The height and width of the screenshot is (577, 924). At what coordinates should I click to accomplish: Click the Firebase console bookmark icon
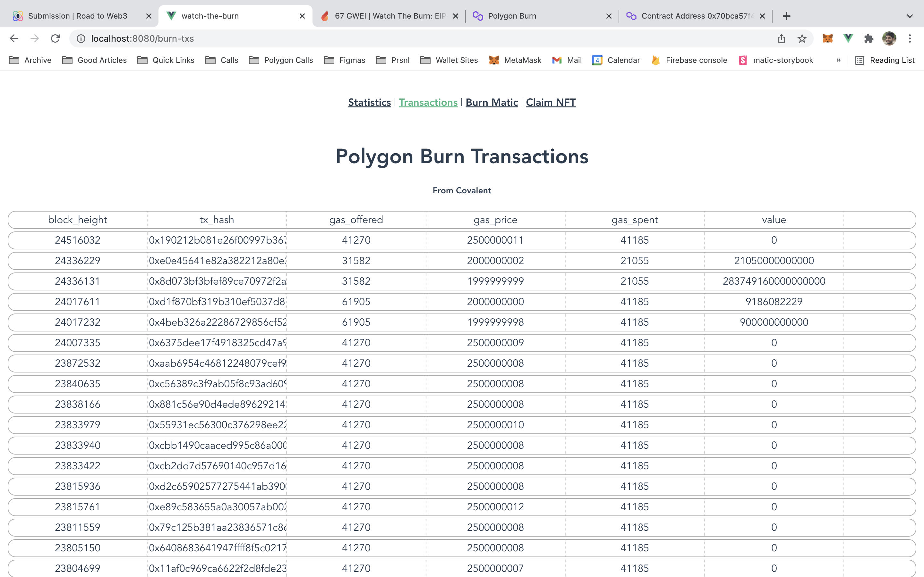656,60
